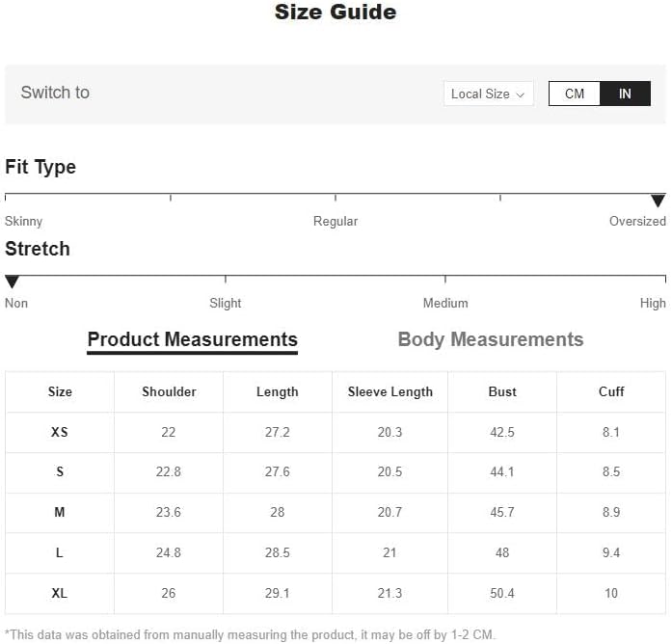Viewport: 672px width, 644px height.
Task: Click the Fit Type Oversized triangle marker
Action: pyautogui.click(x=658, y=201)
